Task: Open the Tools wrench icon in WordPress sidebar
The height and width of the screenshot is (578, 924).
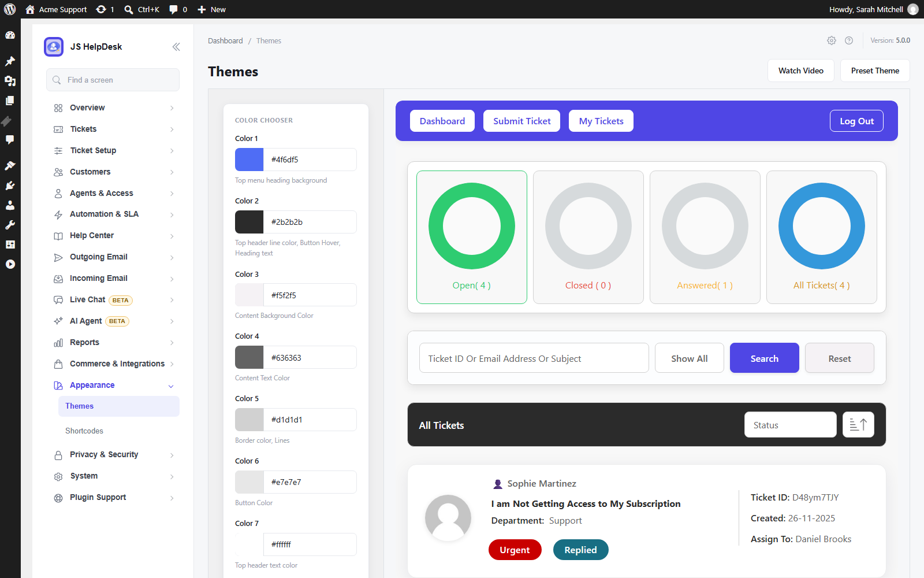Action: tap(10, 225)
